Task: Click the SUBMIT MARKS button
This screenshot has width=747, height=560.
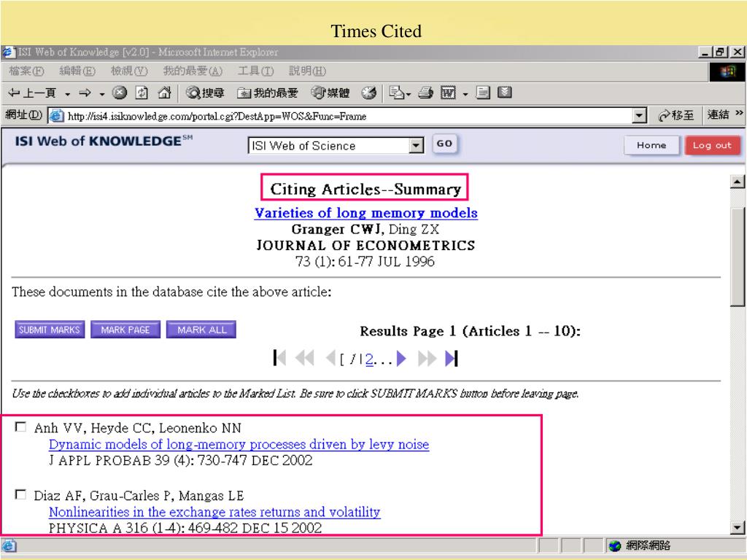Action: pos(50,330)
